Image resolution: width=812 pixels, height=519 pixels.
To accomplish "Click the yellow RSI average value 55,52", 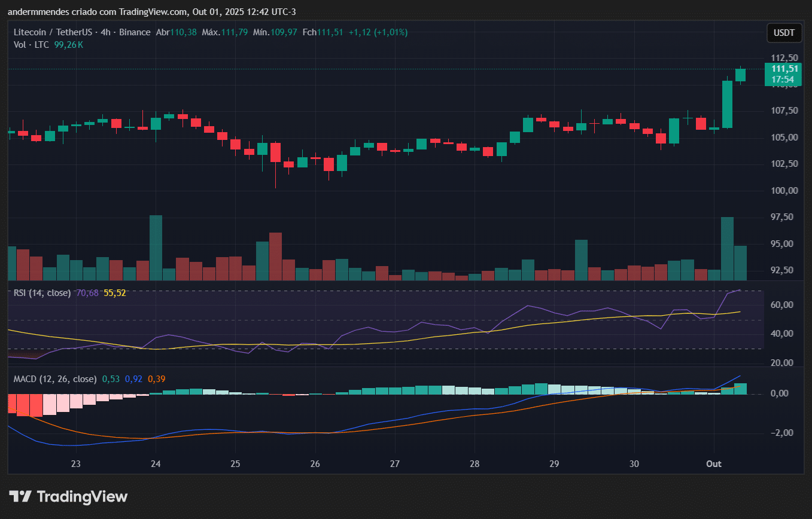I will [x=115, y=293].
